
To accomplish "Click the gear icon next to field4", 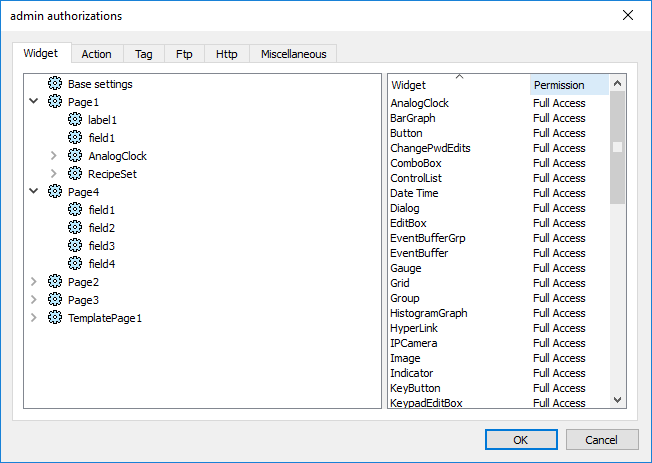I will tap(75, 264).
